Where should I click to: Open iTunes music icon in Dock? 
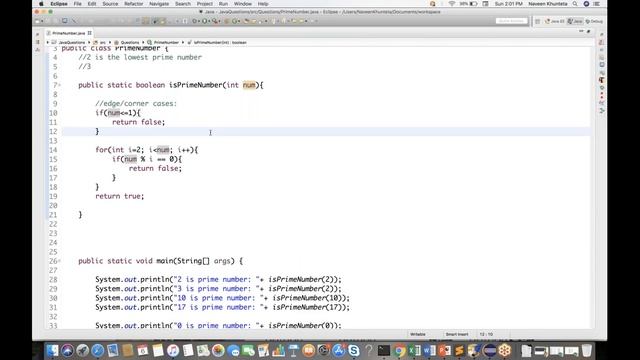[173, 351]
